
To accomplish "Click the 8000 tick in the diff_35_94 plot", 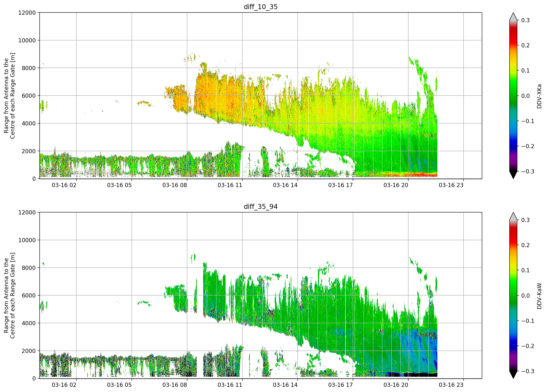I will 29,268.
